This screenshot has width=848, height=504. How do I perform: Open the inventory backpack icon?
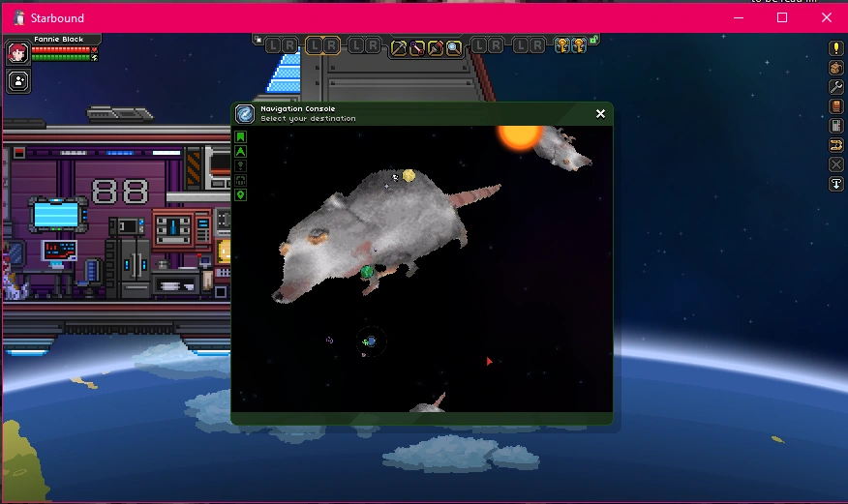tap(836, 68)
